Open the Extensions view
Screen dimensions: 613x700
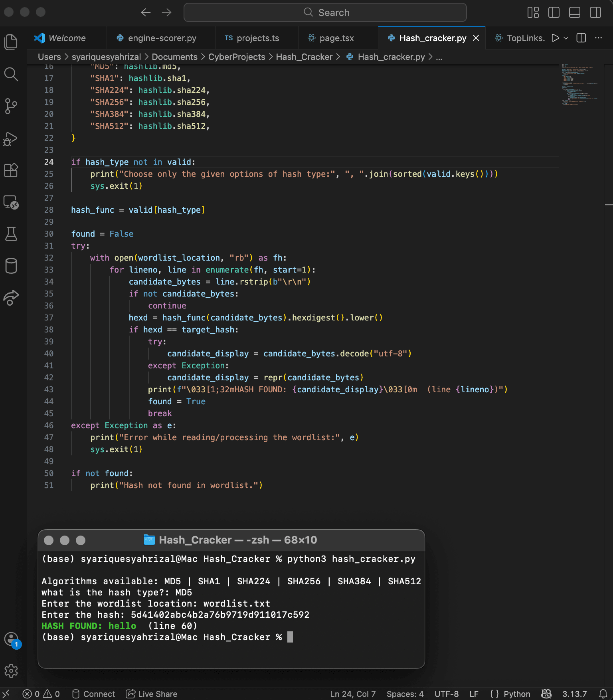point(11,170)
